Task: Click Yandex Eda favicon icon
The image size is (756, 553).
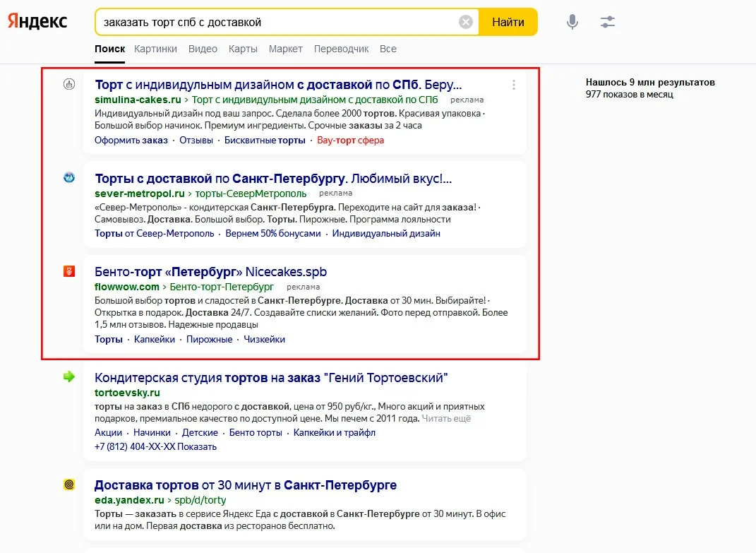Action: 69,484
